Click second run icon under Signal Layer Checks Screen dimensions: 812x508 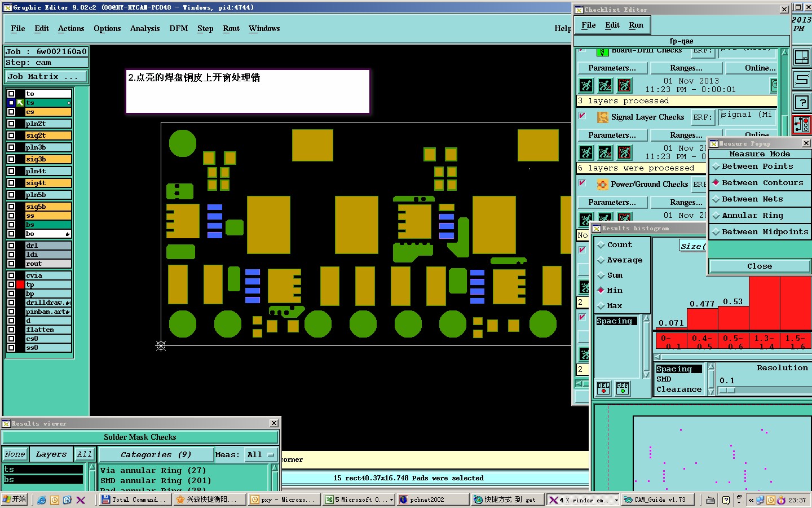(605, 152)
